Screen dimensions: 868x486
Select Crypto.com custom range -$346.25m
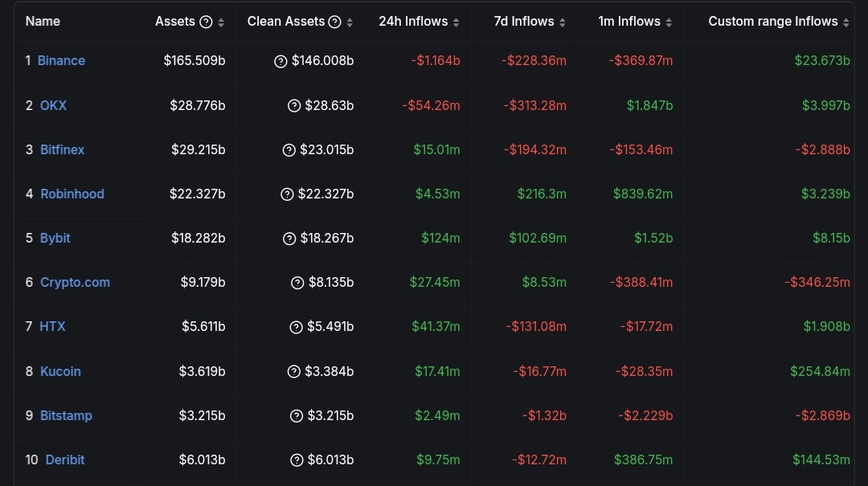817,282
